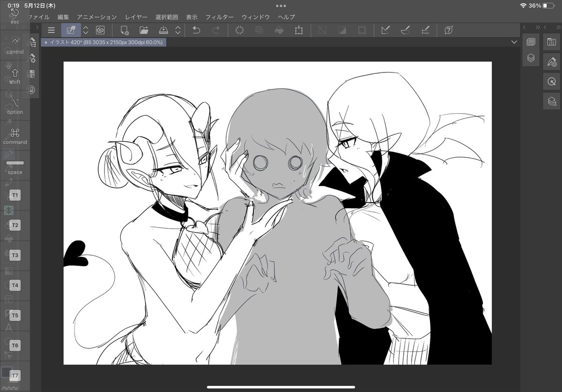Tap the T6 shortcut key

click(15, 345)
